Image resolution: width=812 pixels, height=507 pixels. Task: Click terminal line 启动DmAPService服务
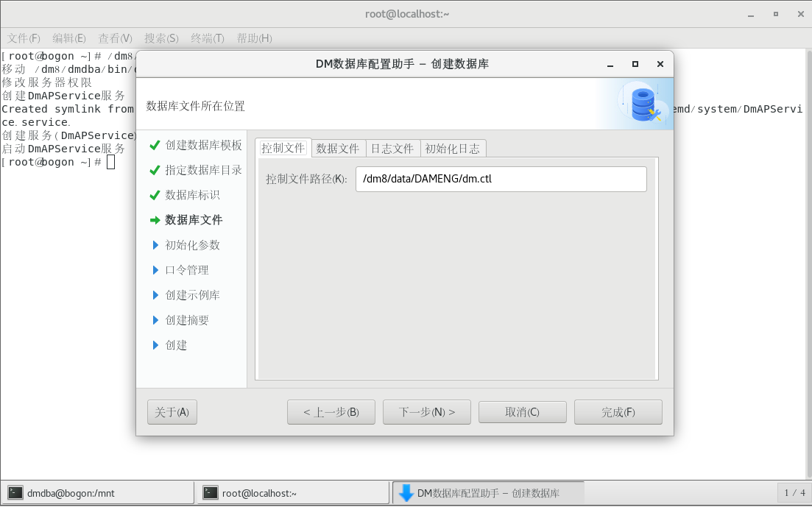(x=63, y=149)
